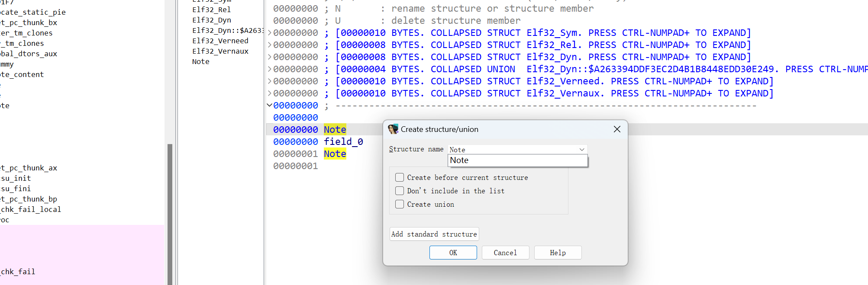Select __chk_fail_local in functions list
The height and width of the screenshot is (285, 868).
tap(30, 209)
